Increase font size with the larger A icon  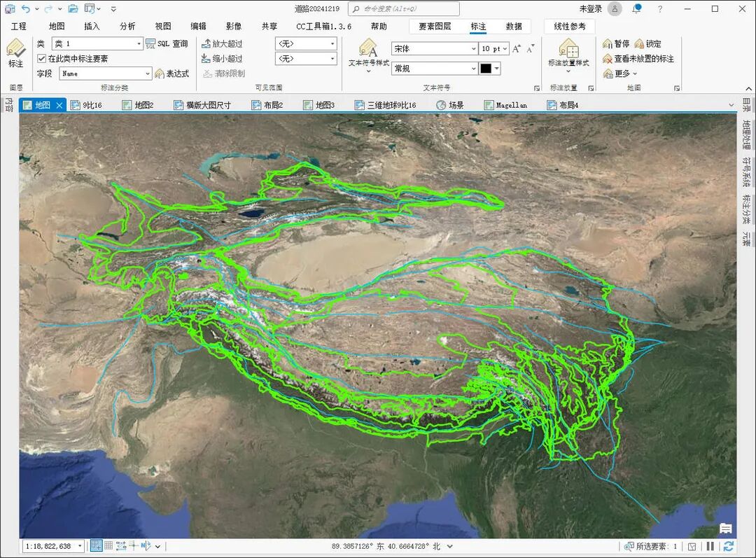tap(517, 49)
